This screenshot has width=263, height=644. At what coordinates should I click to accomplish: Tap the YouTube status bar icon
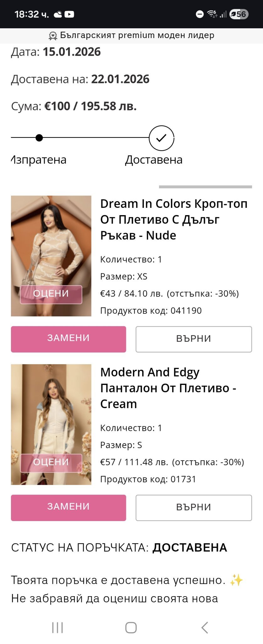point(69,14)
